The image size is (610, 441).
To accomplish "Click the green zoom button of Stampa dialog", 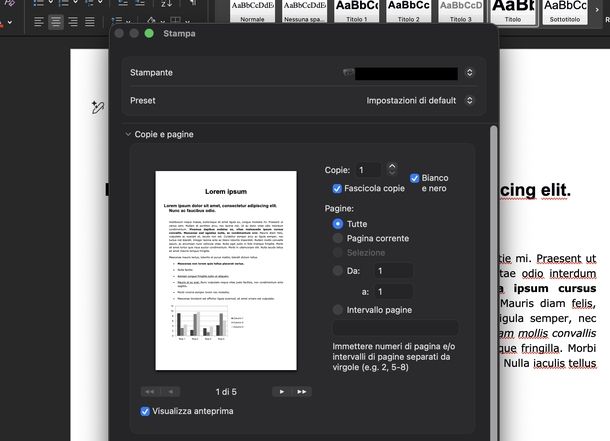I will (x=149, y=33).
